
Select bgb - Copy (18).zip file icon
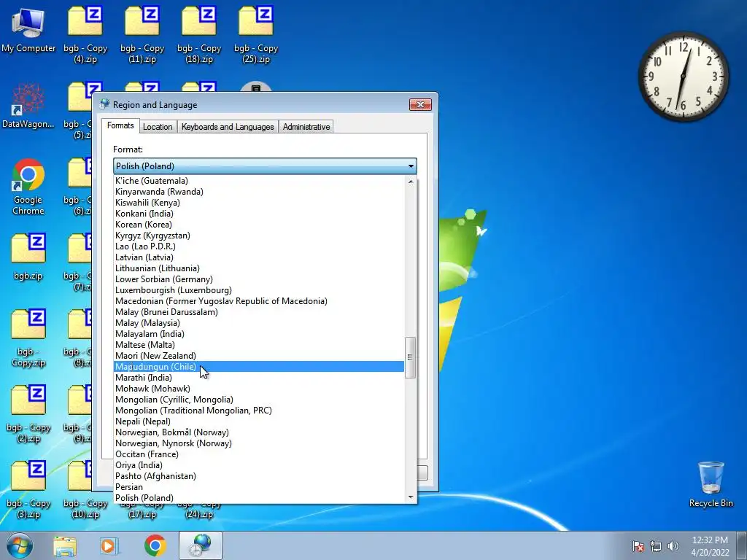[199, 34]
